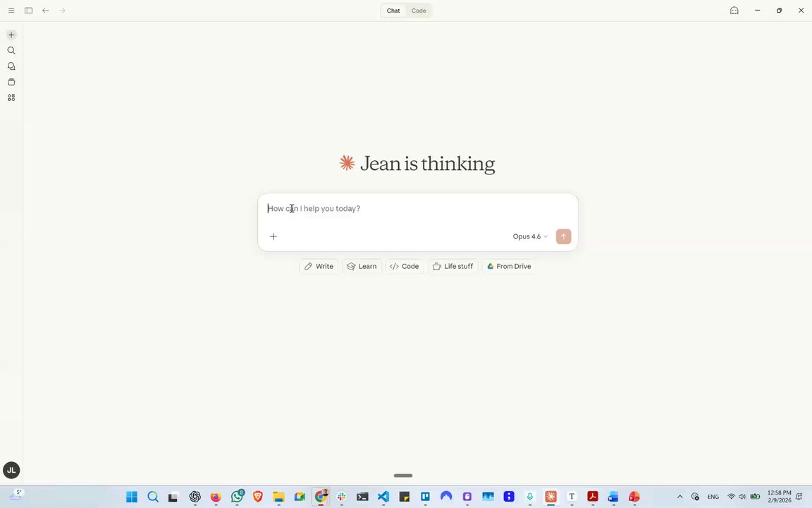Choose the Write suggestion chip
Image resolution: width=812 pixels, height=508 pixels.
pyautogui.click(x=319, y=267)
